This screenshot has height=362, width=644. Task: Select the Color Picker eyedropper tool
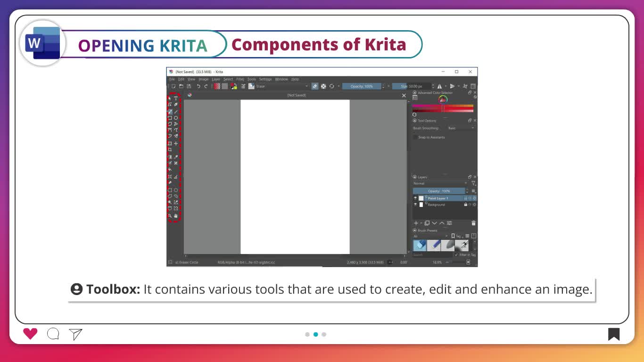[x=176, y=157]
